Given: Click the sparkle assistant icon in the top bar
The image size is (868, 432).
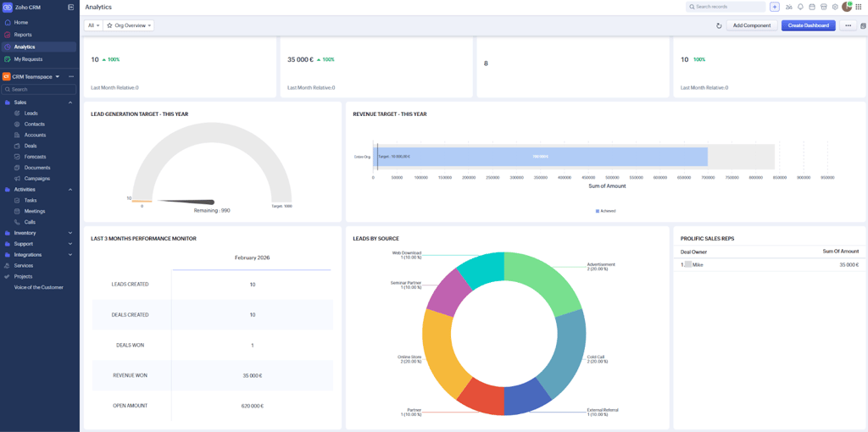Looking at the screenshot, I should point(775,7).
